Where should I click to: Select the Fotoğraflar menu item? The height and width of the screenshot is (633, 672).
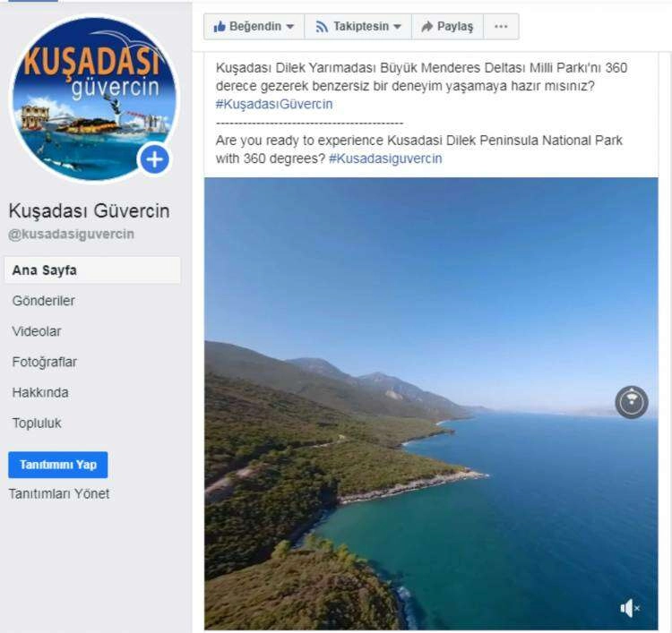(45, 362)
